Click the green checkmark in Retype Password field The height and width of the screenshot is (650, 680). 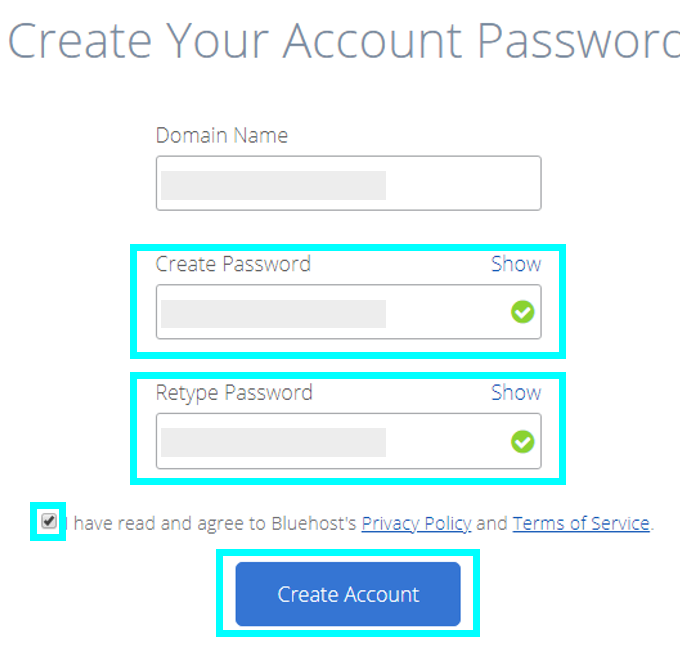pyautogui.click(x=523, y=441)
